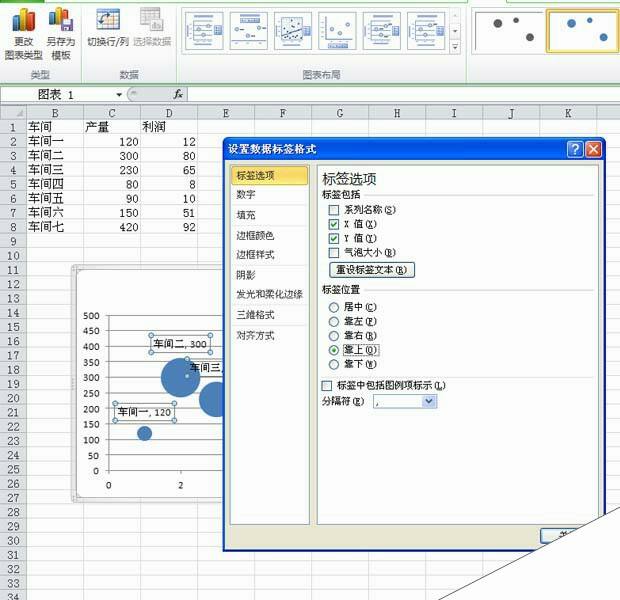Select column B header
Image resolution: width=620 pixels, height=600 pixels.
click(55, 114)
